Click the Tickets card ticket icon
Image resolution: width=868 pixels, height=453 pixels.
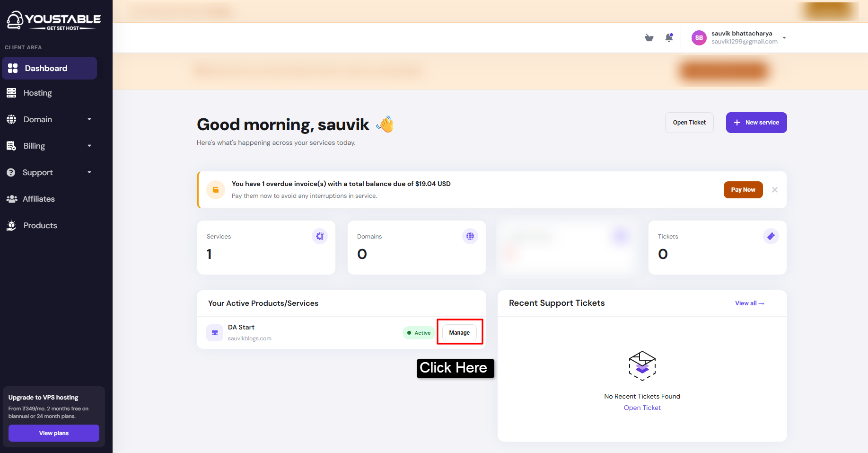click(x=771, y=236)
